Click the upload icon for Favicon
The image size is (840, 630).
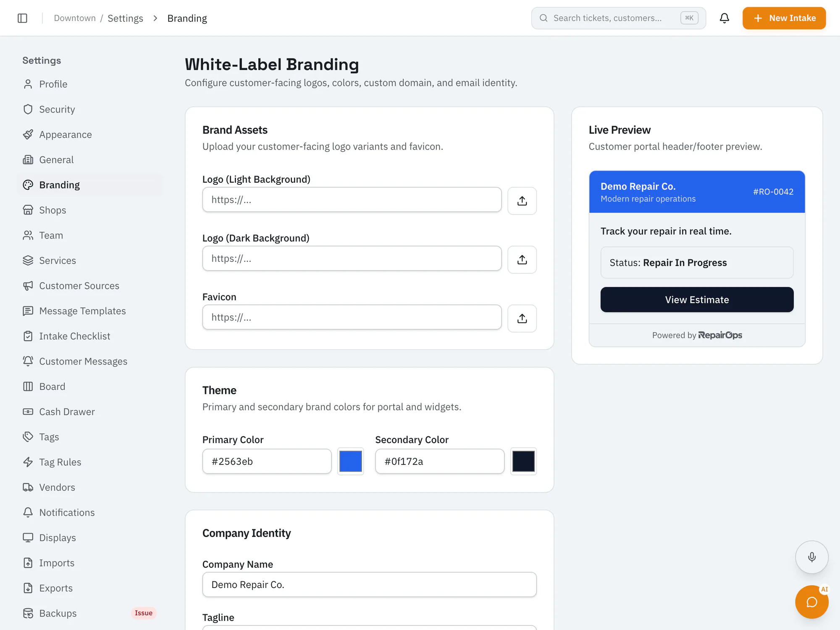click(x=522, y=318)
